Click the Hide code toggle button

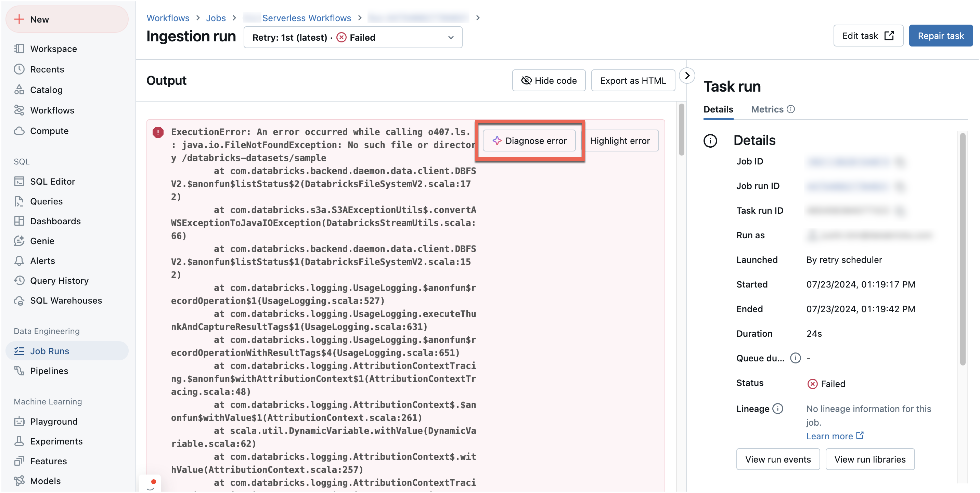coord(549,80)
